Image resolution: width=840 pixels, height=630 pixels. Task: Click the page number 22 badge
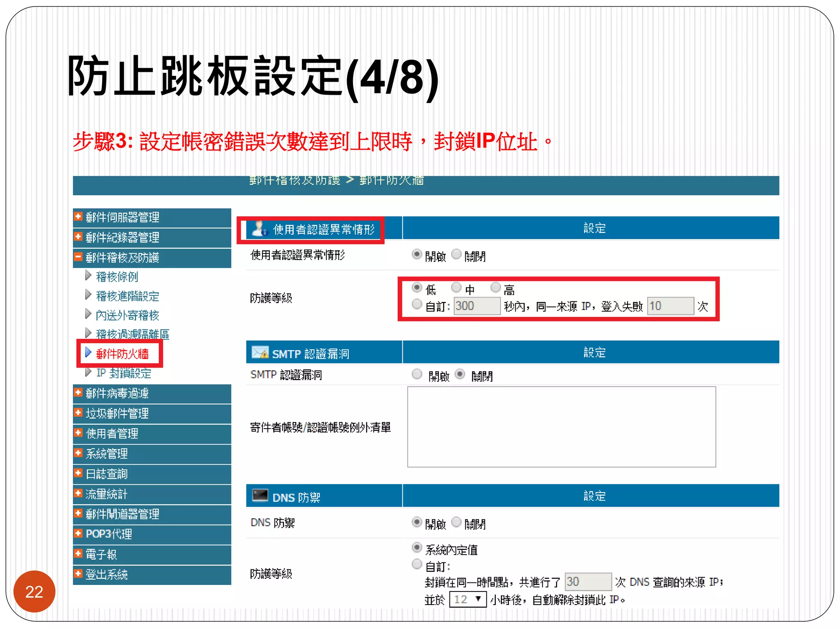point(34,591)
